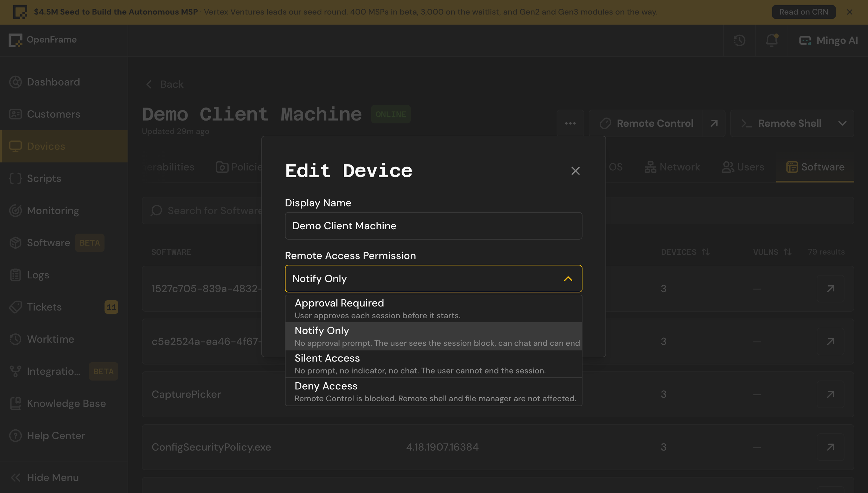Close the Edit Device dialog

pyautogui.click(x=575, y=171)
